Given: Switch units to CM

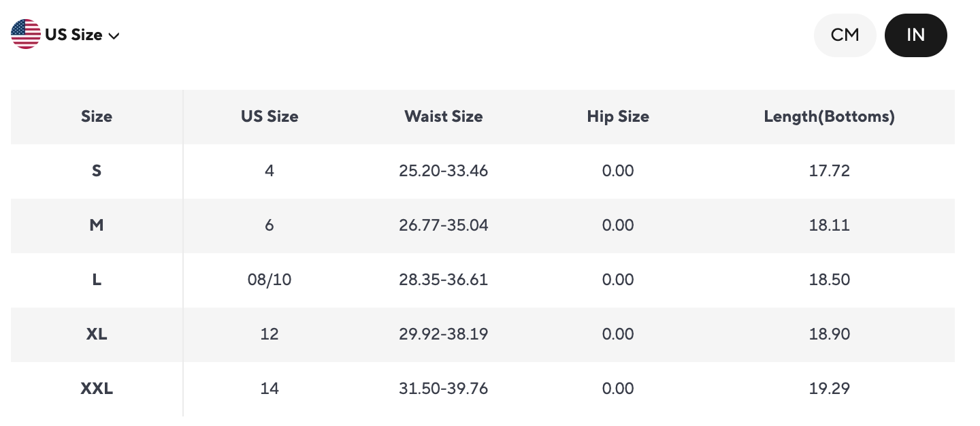Looking at the screenshot, I should (845, 35).
